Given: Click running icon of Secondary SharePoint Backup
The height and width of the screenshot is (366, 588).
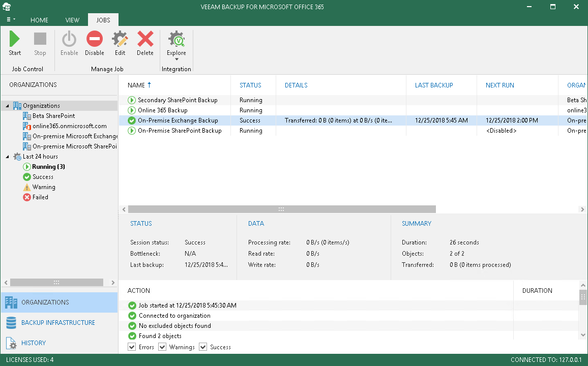Looking at the screenshot, I should (132, 100).
